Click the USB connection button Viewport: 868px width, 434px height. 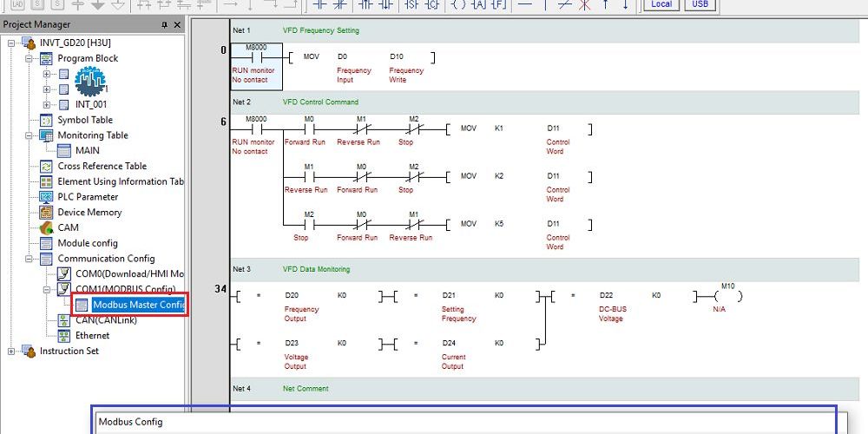pos(700,4)
